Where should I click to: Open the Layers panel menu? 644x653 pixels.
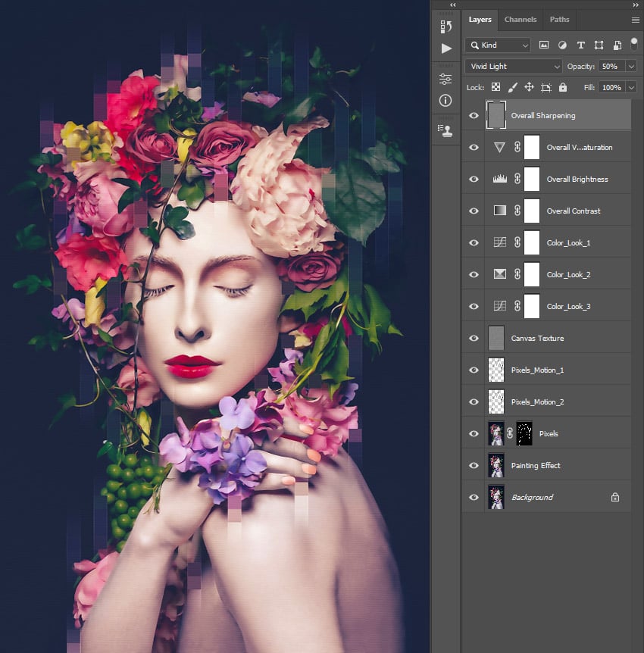(637, 19)
